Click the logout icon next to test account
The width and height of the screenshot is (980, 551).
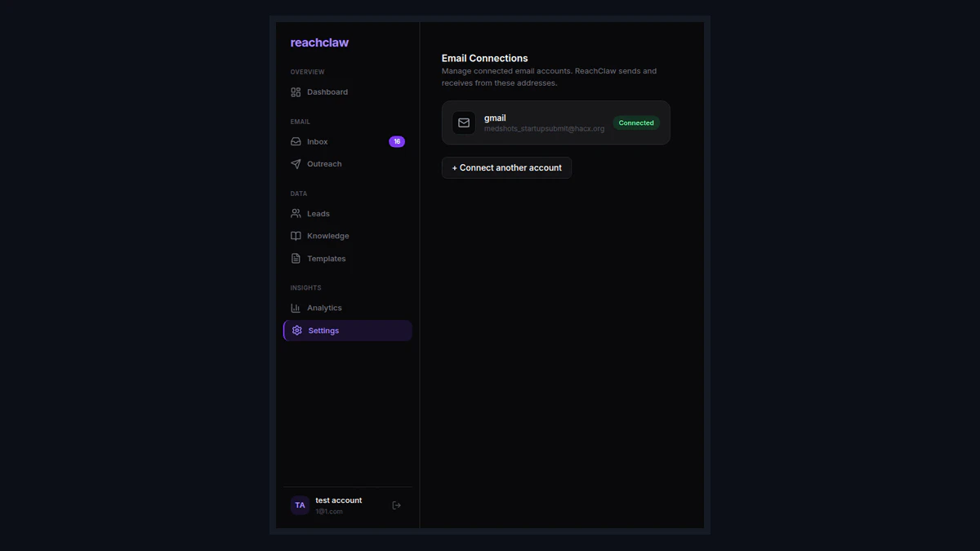click(396, 504)
